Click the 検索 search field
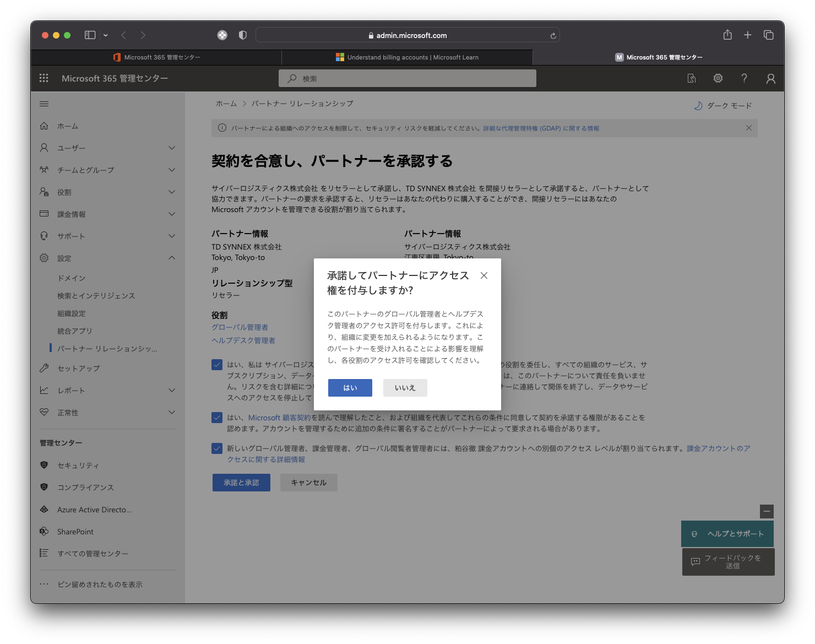 click(x=407, y=78)
